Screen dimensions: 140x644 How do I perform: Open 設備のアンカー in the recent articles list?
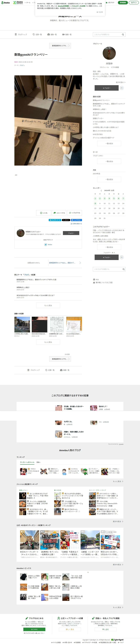[98, 118]
